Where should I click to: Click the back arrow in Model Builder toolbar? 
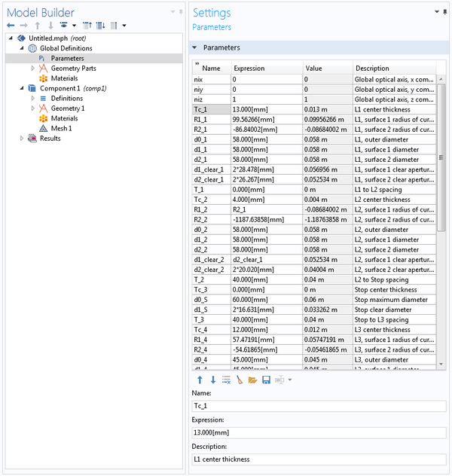point(11,26)
